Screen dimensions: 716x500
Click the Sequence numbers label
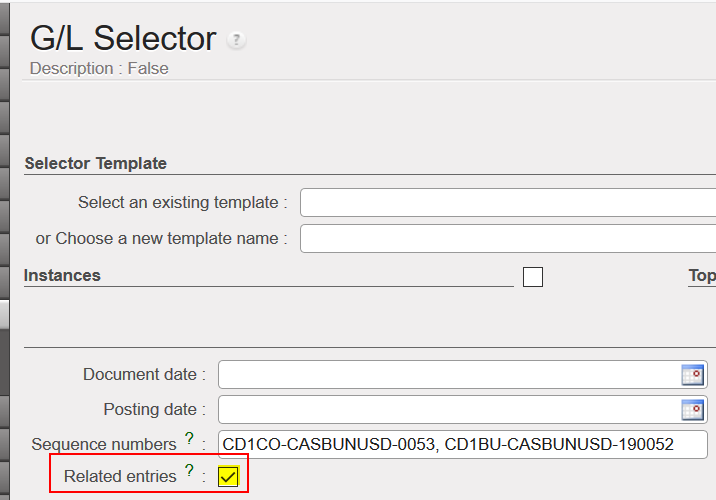pos(104,444)
